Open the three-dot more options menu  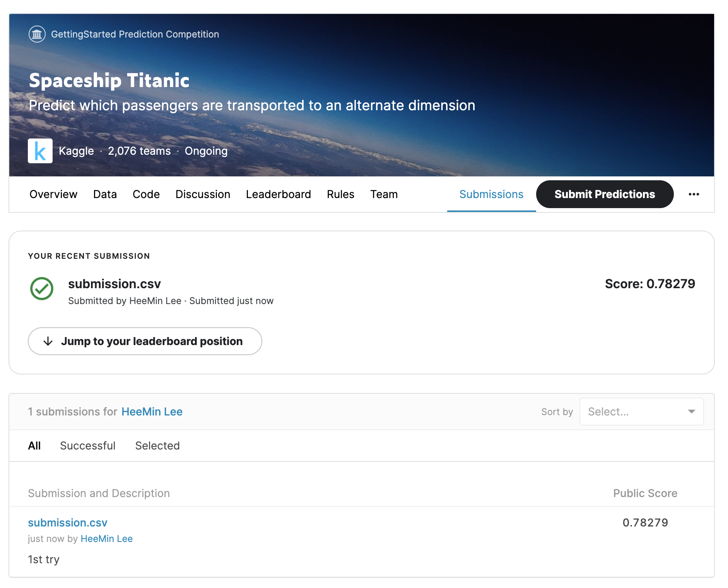tap(694, 194)
